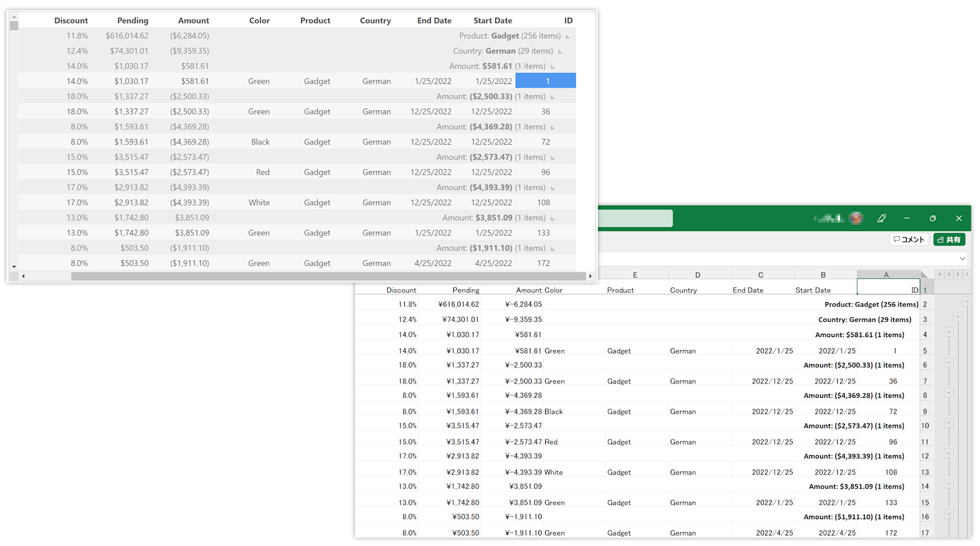Collapse Excel outline group at row 4
The image size is (980, 546).
(949, 332)
